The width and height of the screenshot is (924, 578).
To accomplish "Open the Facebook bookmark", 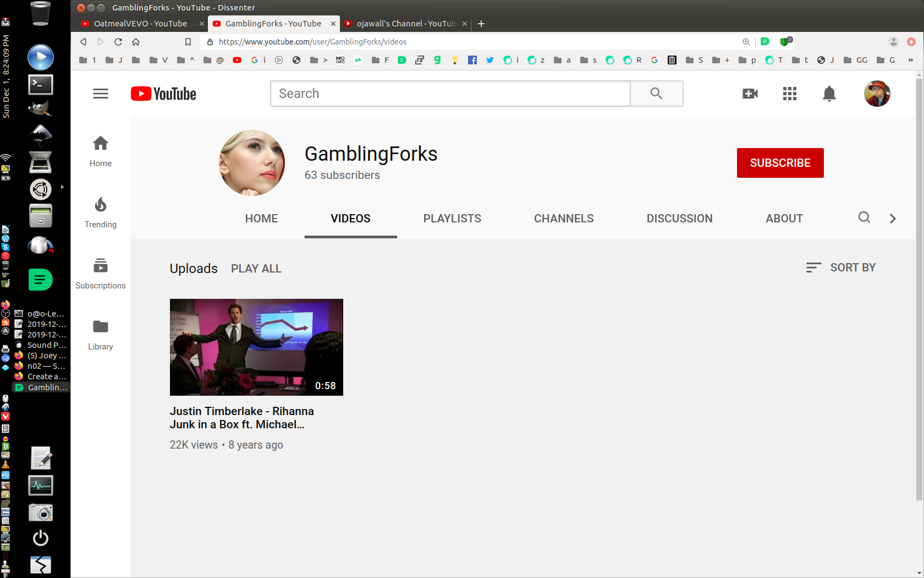I will (x=472, y=60).
